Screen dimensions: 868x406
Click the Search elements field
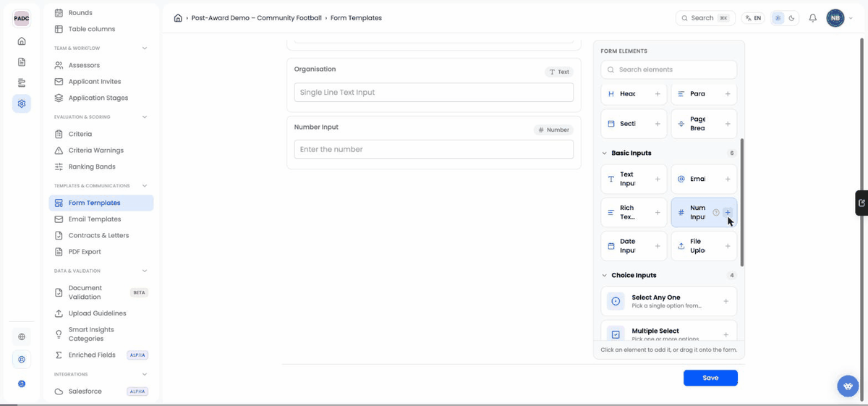click(668, 69)
